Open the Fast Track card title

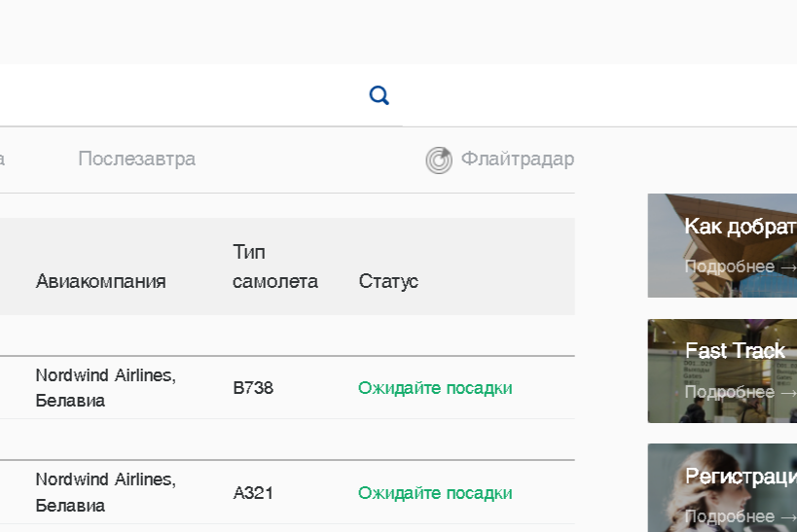(x=735, y=351)
